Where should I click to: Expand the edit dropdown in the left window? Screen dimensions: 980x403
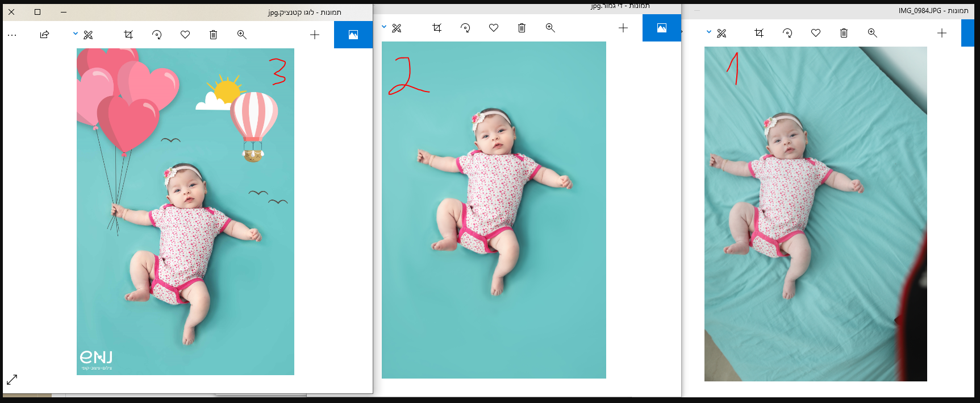click(76, 34)
